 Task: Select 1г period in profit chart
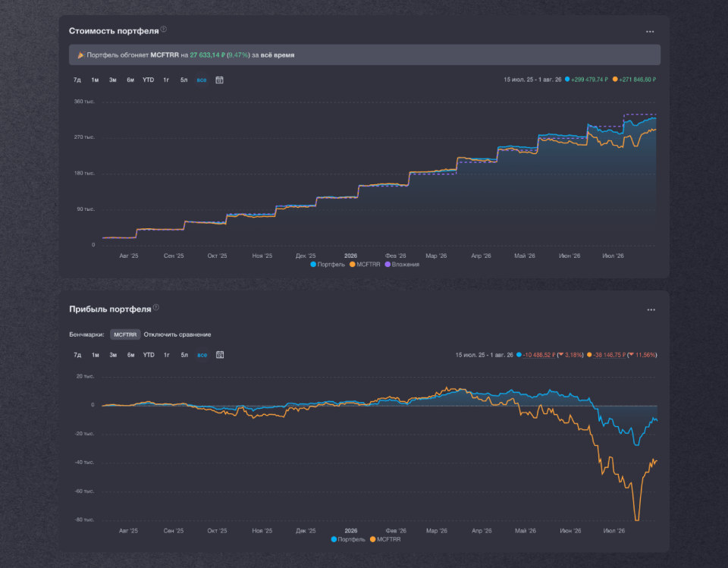[x=167, y=355]
